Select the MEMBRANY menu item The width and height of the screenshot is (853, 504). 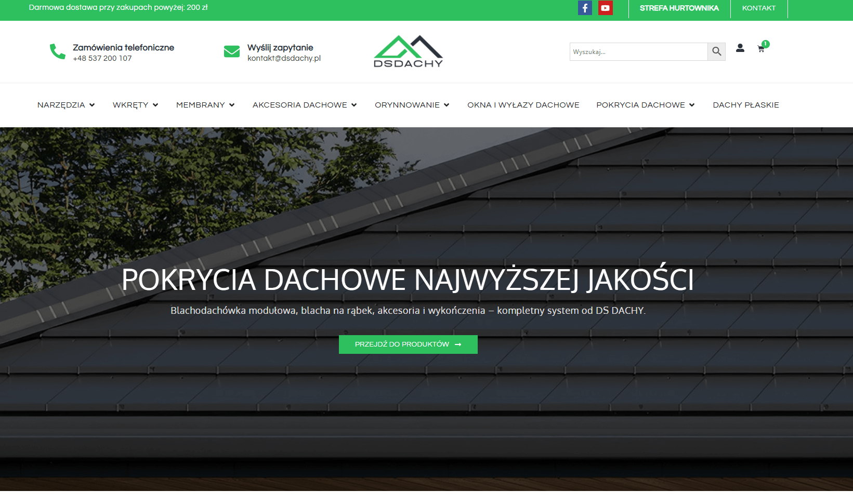(x=205, y=105)
